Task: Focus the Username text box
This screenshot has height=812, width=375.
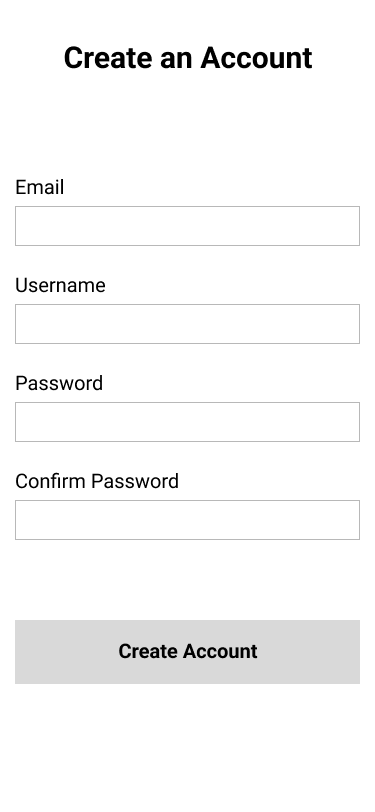Action: [187, 324]
